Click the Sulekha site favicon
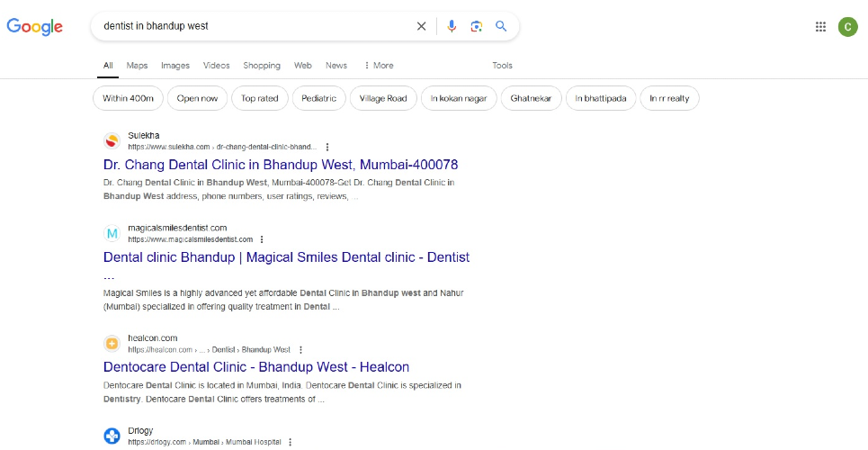This screenshot has height=450, width=868. (112, 140)
